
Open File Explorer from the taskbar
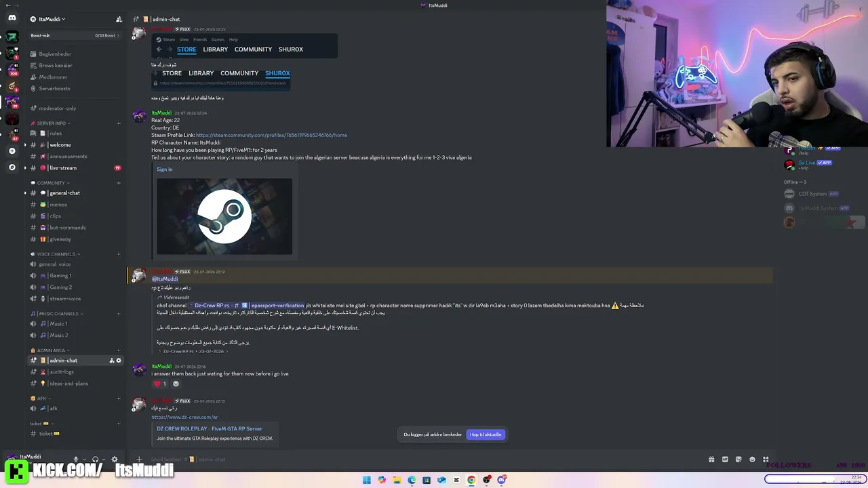click(397, 480)
